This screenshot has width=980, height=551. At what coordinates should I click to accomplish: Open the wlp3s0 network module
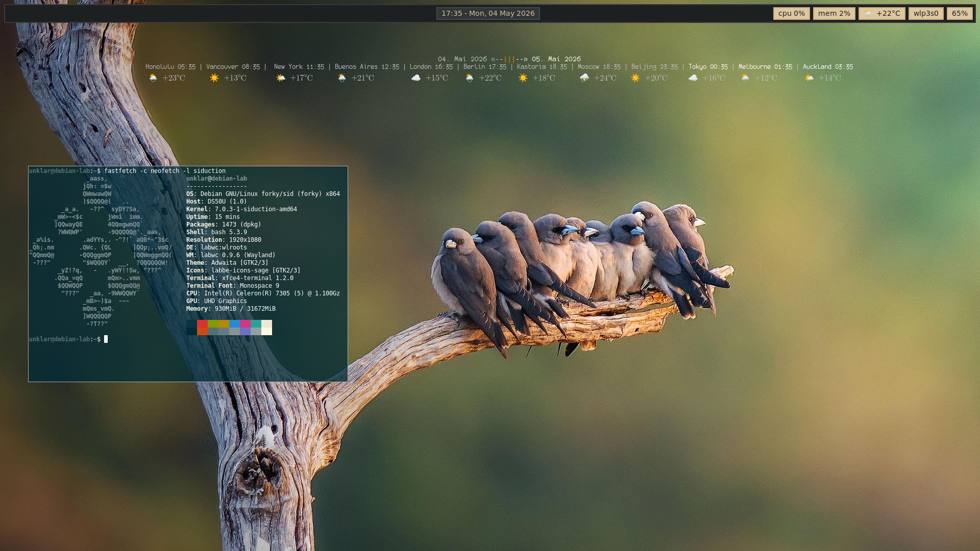click(926, 13)
